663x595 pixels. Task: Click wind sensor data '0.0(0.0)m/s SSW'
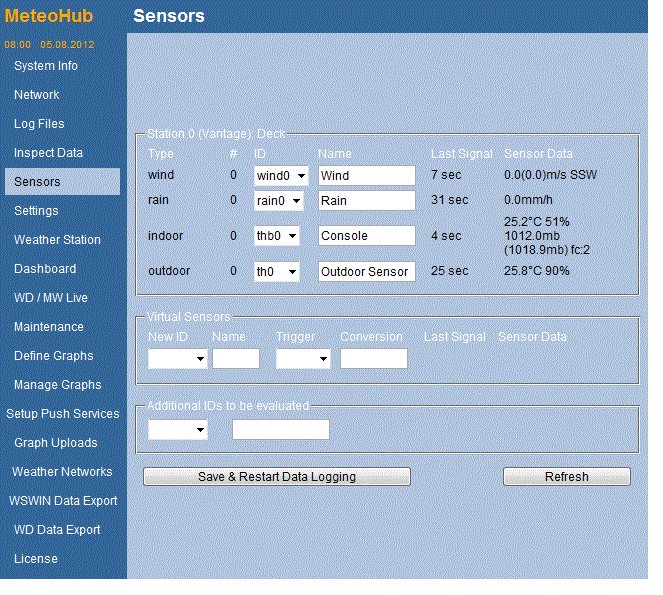coord(550,175)
